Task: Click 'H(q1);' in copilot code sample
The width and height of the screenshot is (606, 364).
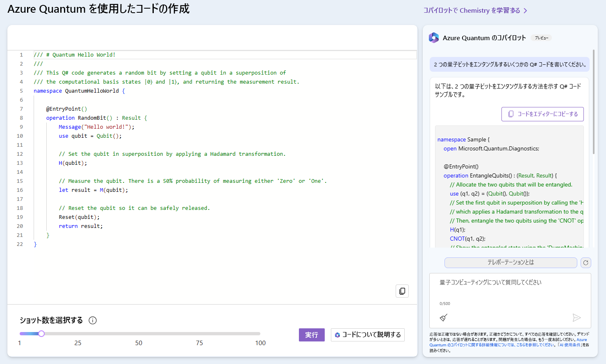Action: pyautogui.click(x=458, y=230)
